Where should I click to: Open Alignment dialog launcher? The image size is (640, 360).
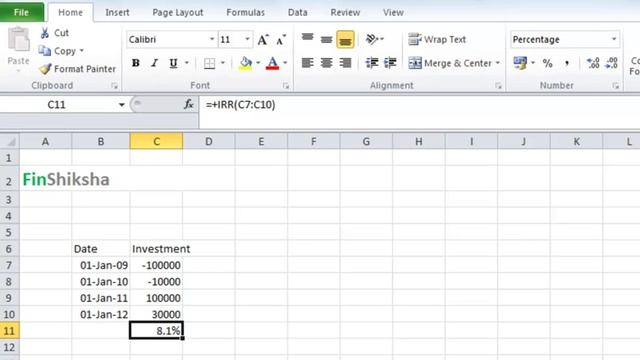point(498,86)
